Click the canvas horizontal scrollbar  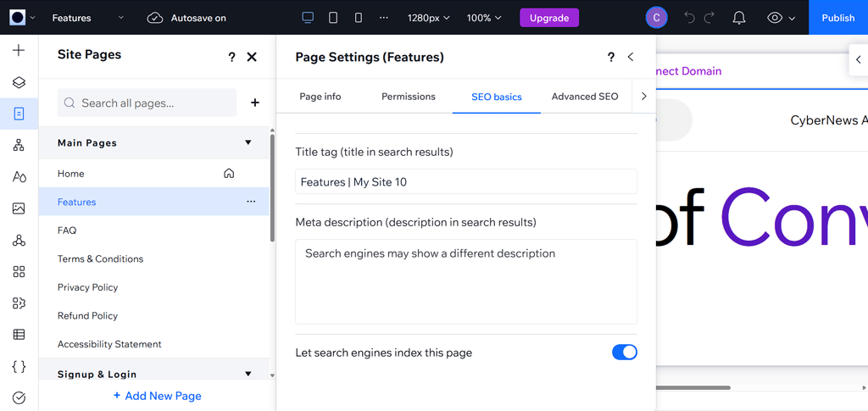693,388
